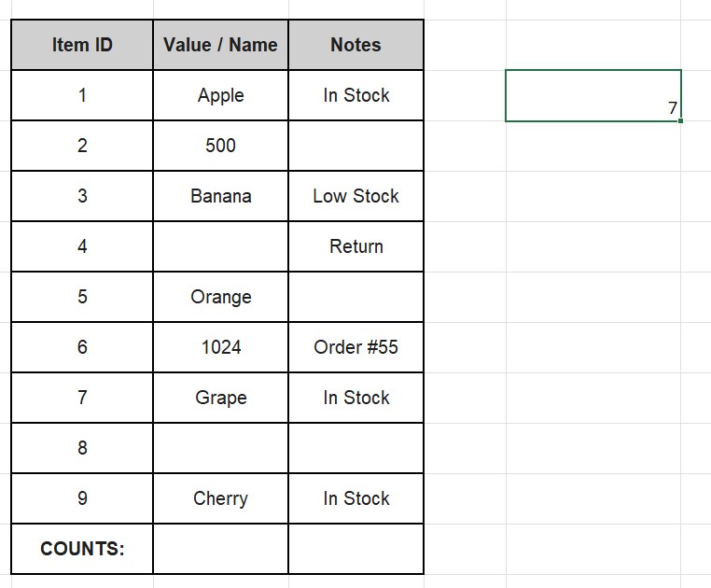
Task: Click the "Value / Name" column header
Action: pos(220,45)
